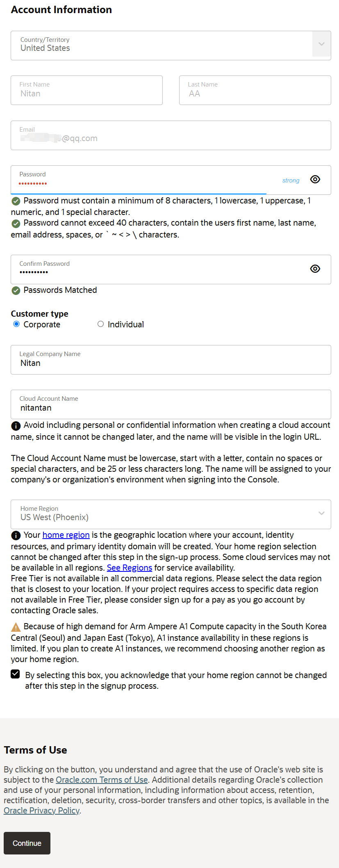Click the warning triangle icon for Arm capacity
The height and width of the screenshot is (868, 339).
[x=16, y=627]
